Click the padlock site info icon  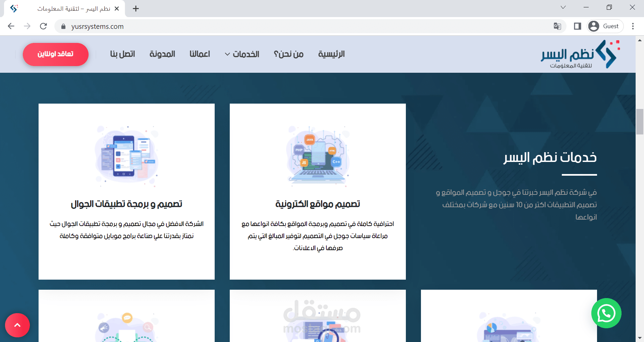63,26
